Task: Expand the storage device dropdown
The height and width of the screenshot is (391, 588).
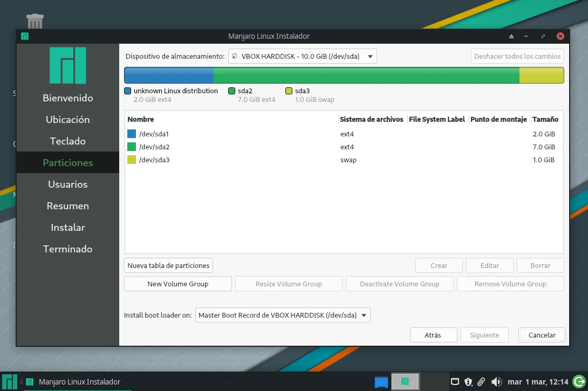Action: point(302,56)
